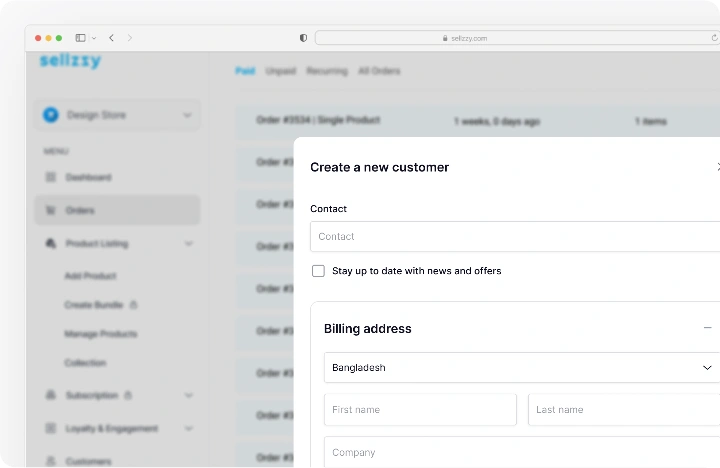Open Collection submenu item
This screenshot has width=720, height=468.
[x=85, y=363]
